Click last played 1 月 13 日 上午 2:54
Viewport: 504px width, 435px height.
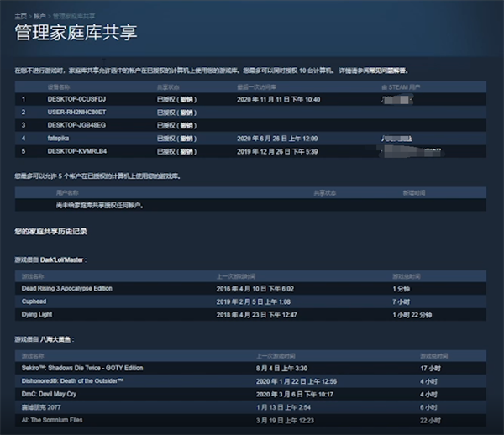click(x=284, y=407)
